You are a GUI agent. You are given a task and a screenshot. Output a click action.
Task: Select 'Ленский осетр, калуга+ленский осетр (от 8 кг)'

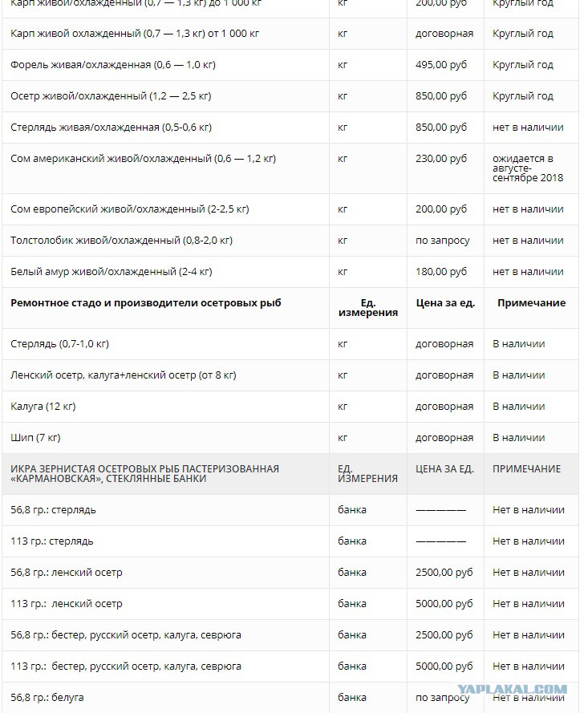(x=124, y=375)
